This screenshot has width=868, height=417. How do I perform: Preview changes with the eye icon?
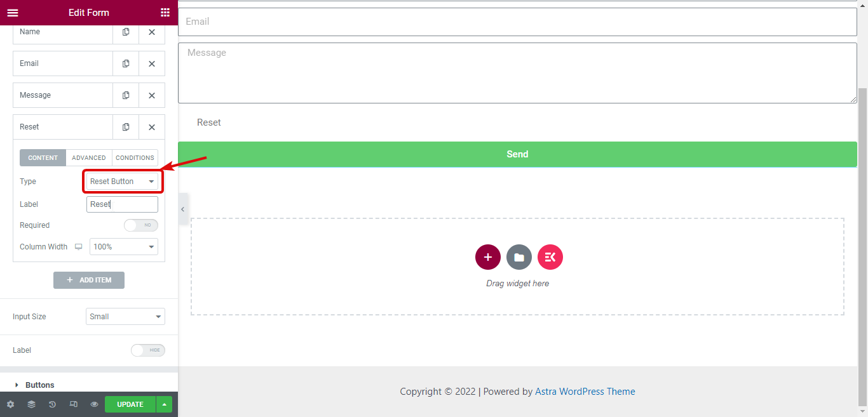(94, 404)
